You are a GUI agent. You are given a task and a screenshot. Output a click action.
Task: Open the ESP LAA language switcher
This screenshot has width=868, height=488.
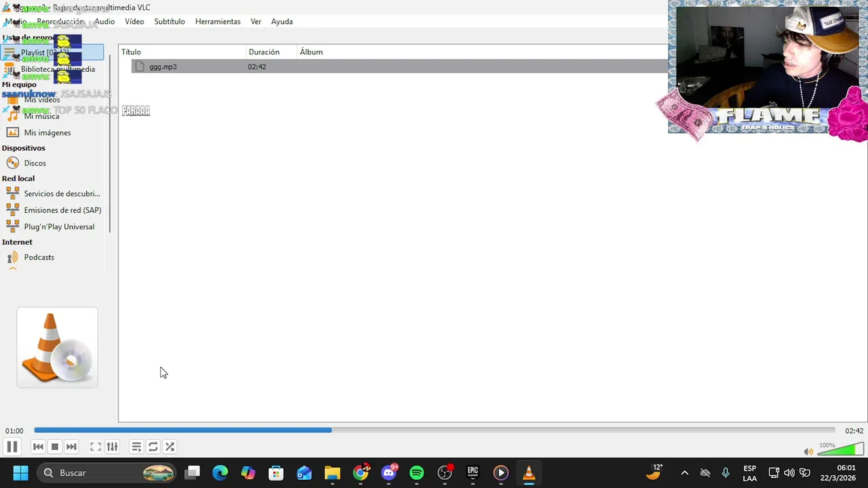[749, 473]
